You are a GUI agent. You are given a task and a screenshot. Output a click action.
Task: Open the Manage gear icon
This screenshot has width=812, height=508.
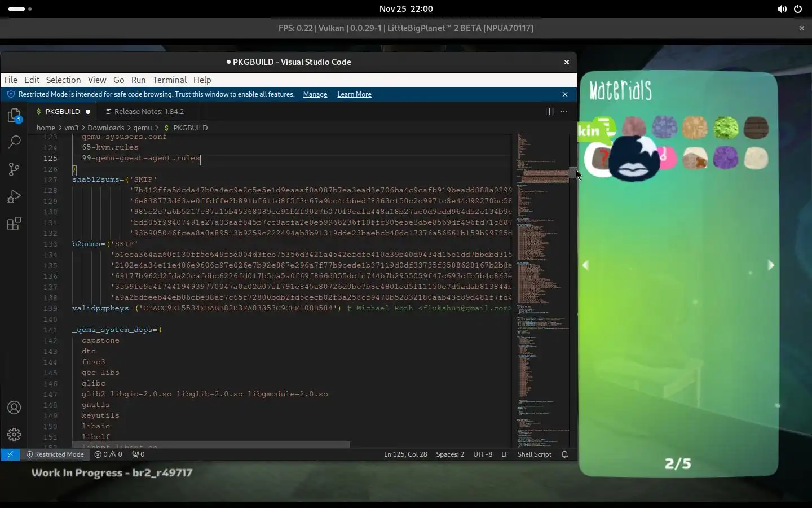point(14,435)
